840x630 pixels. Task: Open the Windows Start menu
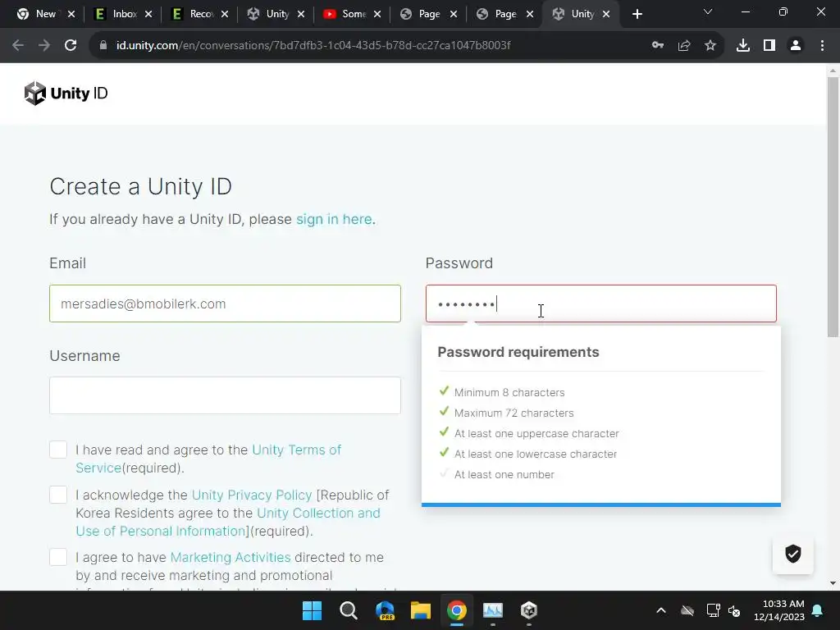coord(312,610)
